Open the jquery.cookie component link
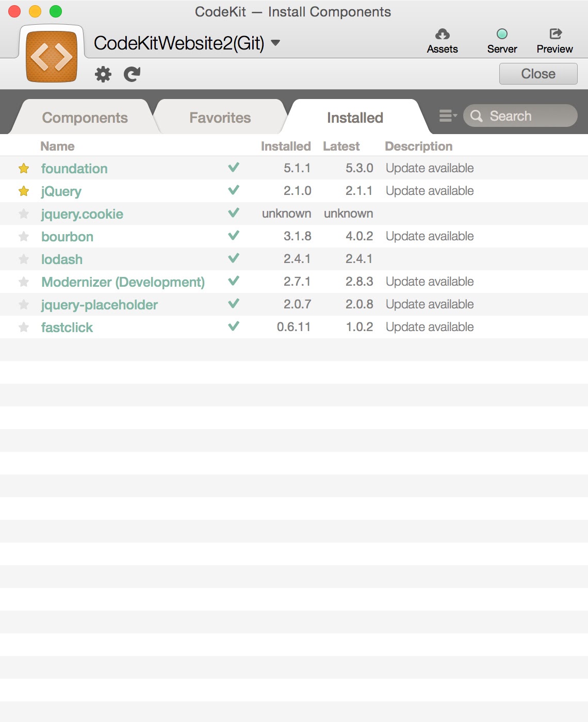 tap(82, 214)
